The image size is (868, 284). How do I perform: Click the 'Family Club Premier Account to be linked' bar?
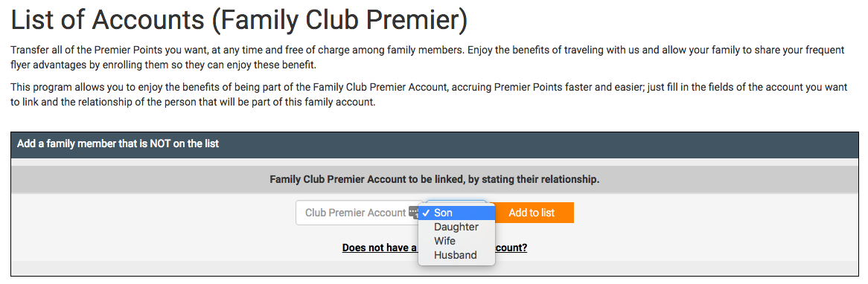coord(434,180)
